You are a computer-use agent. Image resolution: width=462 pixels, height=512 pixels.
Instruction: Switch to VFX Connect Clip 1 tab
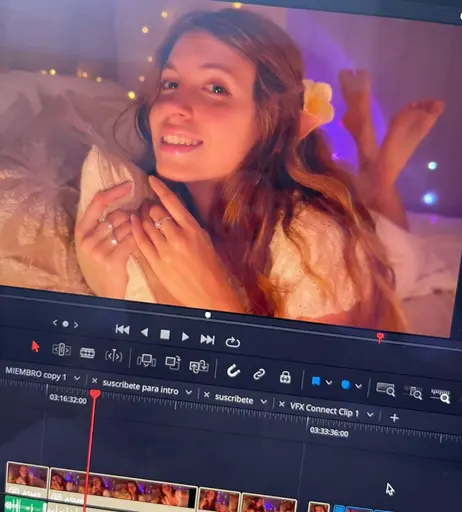324,410
